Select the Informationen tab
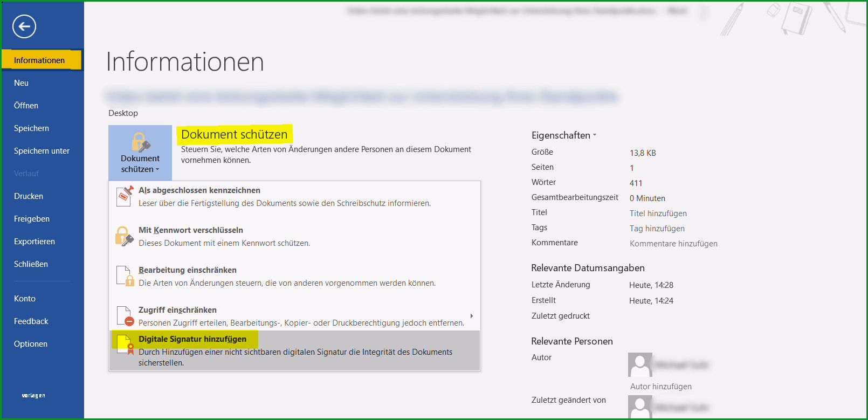 (x=42, y=60)
